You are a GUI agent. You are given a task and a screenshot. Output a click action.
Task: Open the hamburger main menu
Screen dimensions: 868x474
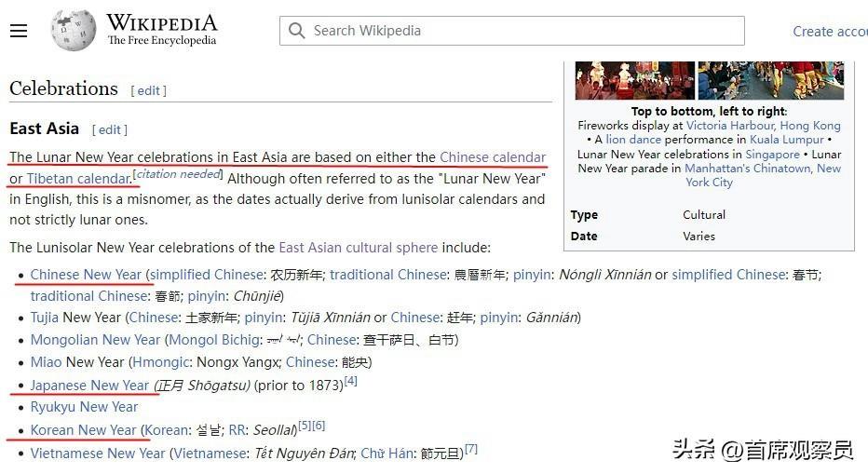click(19, 31)
